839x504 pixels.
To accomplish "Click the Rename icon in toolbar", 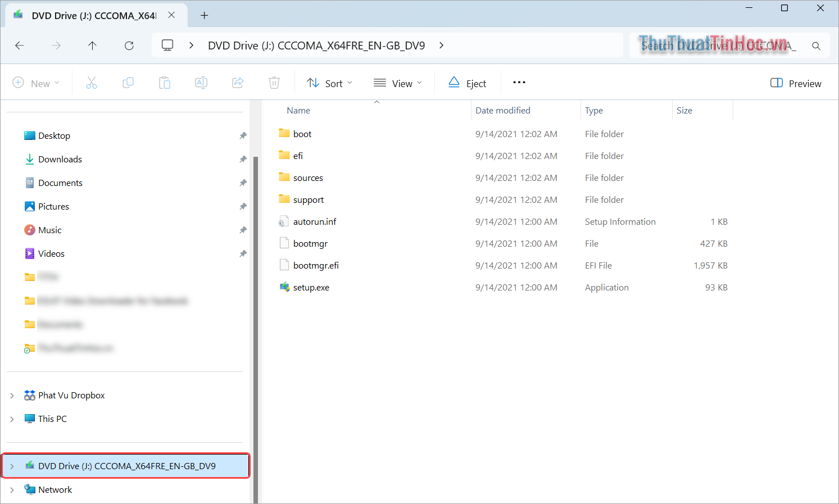I will [x=201, y=83].
